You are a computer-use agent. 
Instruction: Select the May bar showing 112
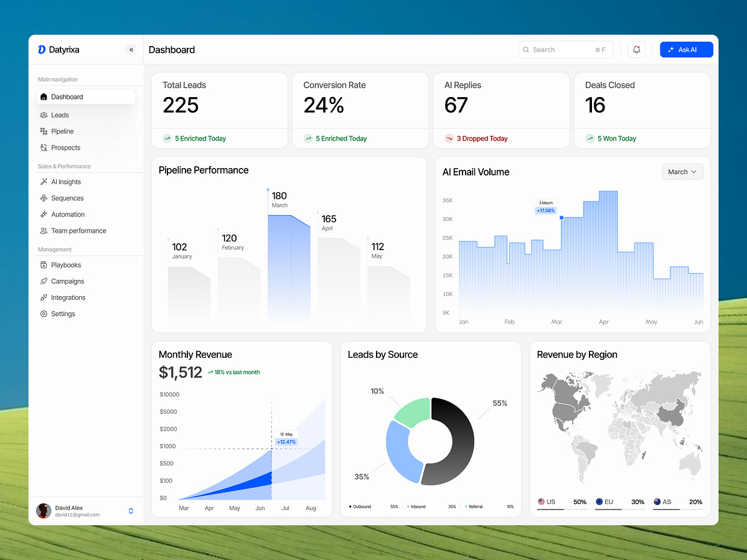(388, 294)
